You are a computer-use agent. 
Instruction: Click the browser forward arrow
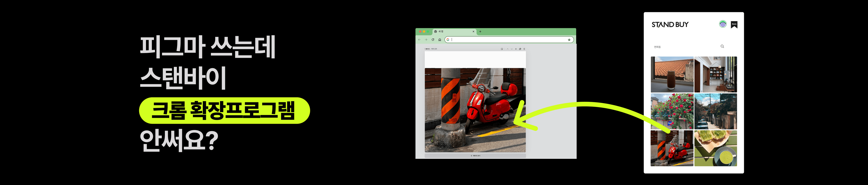pos(426,40)
